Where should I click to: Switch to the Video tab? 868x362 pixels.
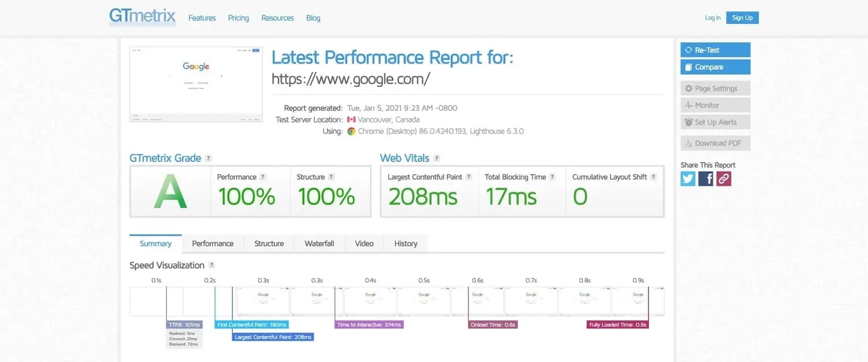pyautogui.click(x=364, y=243)
